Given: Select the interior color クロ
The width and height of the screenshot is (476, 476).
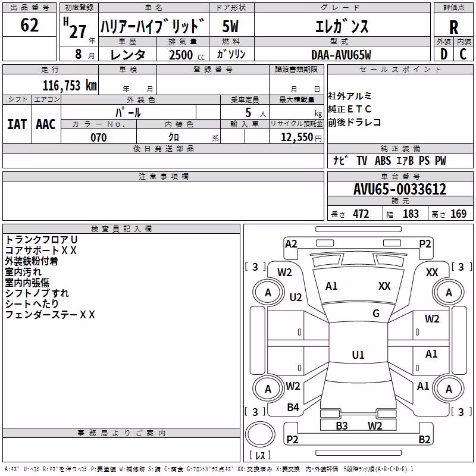Looking at the screenshot, I should tap(174, 137).
